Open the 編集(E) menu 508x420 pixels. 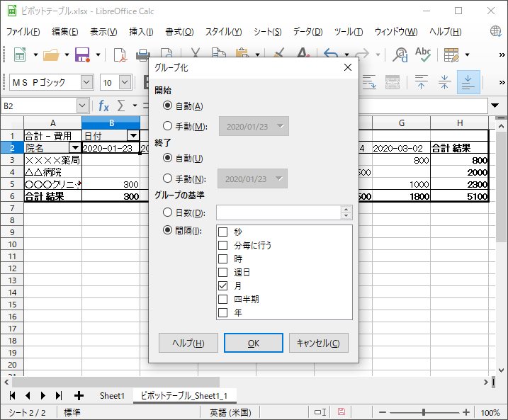(x=65, y=32)
